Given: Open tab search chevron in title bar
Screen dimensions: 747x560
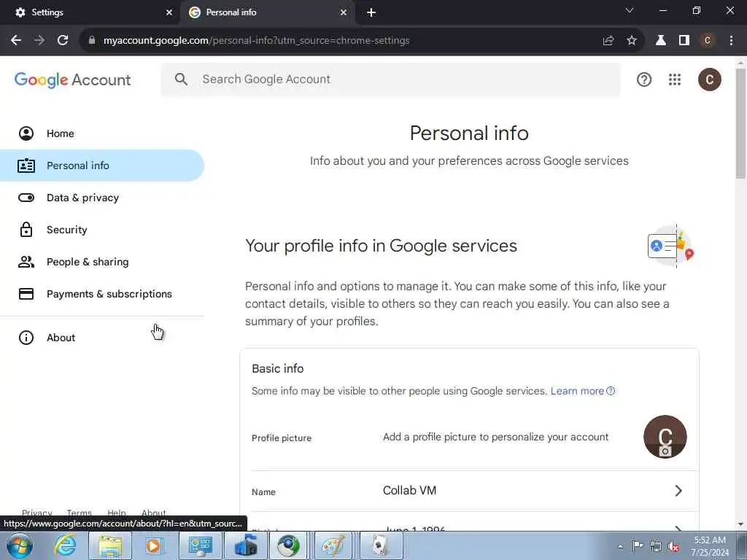Looking at the screenshot, I should 630,10.
